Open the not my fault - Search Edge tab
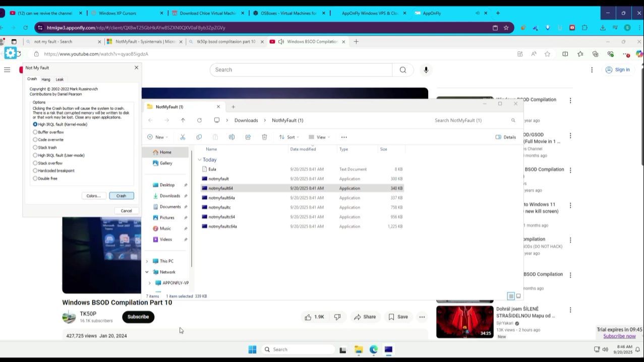Screen dimensions: 644x362 pyautogui.click(x=63, y=42)
